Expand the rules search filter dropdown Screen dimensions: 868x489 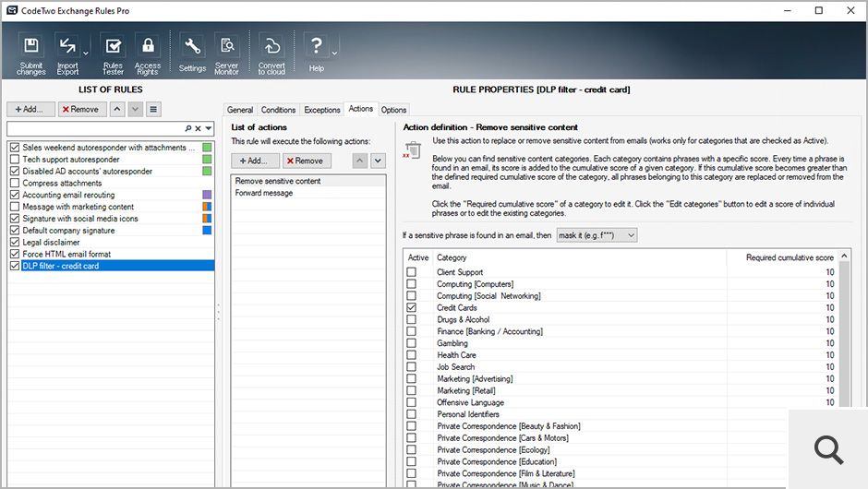pyautogui.click(x=208, y=128)
